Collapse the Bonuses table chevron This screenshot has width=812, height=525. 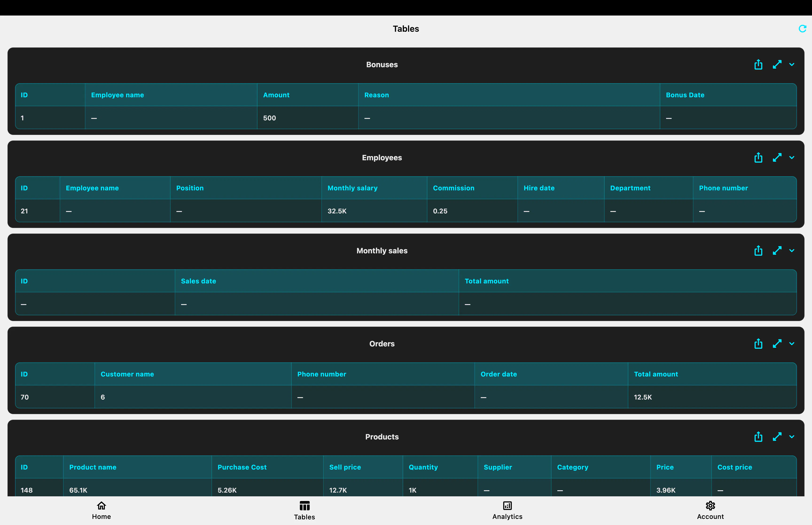(792, 64)
